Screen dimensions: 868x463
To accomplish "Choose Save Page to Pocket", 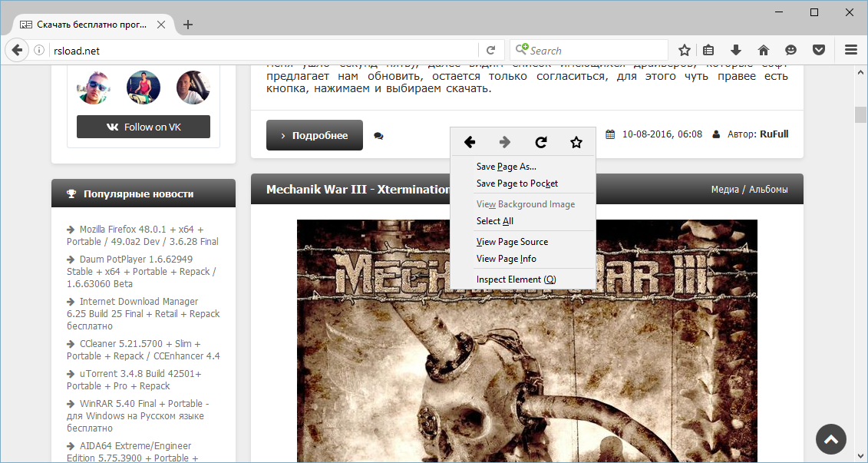I will (523, 184).
